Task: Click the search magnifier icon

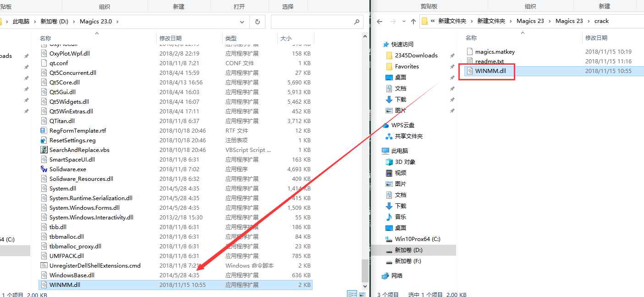Action: [357, 22]
